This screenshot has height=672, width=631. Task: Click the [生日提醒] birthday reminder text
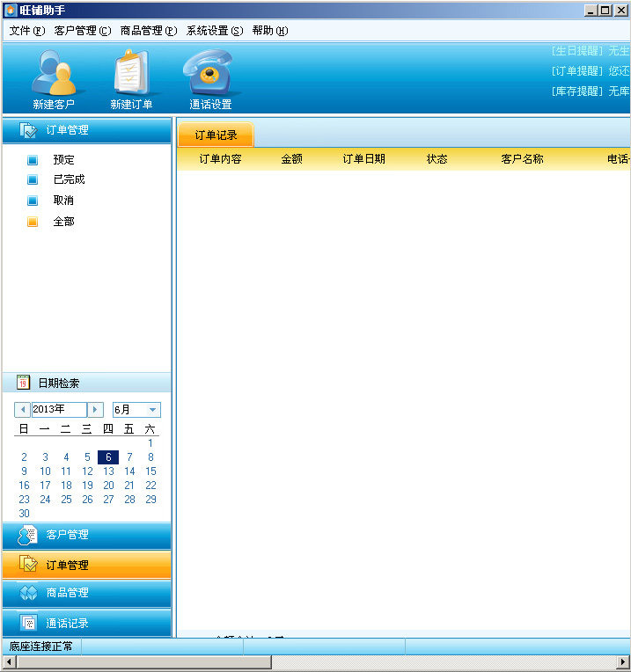(577, 51)
